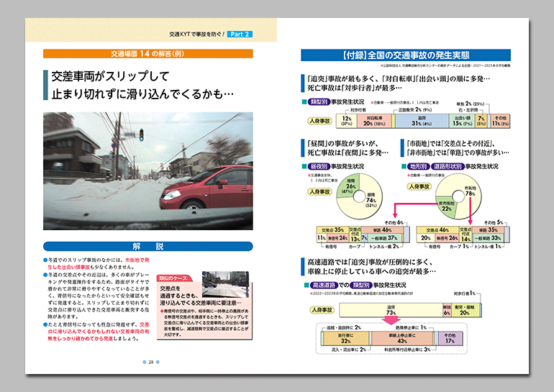
Task: Click the purple "地形別" badge
Action: pos(419,166)
